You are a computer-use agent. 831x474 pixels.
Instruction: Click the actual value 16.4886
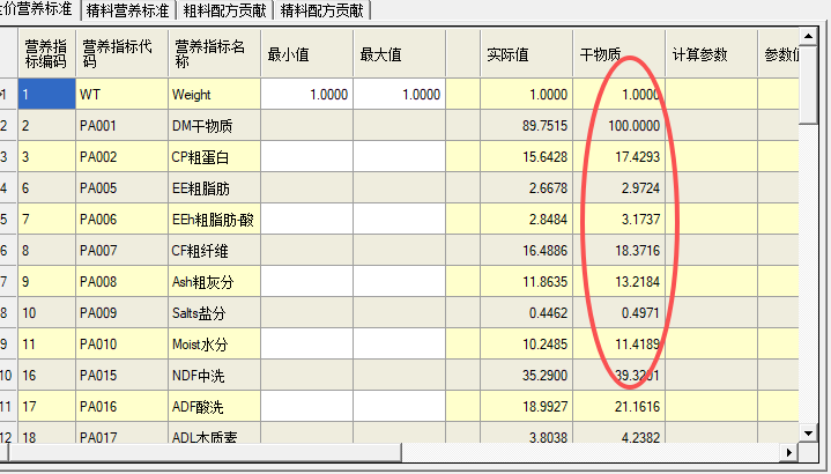545,250
